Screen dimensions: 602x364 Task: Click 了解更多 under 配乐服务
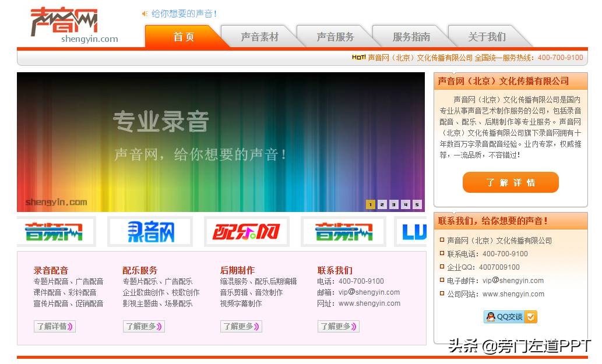[144, 326]
